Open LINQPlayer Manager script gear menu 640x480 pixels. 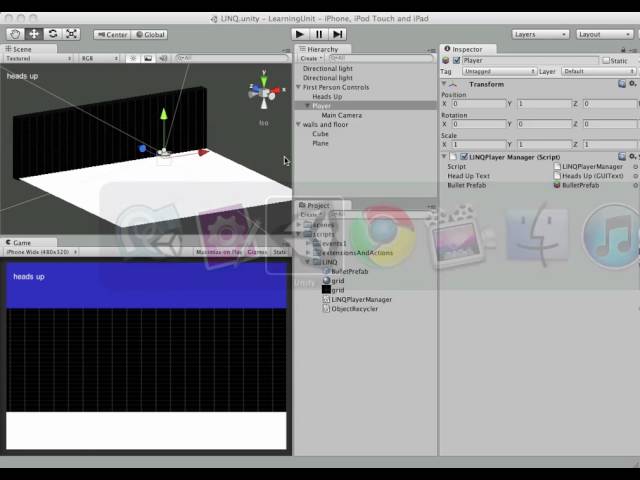633,156
